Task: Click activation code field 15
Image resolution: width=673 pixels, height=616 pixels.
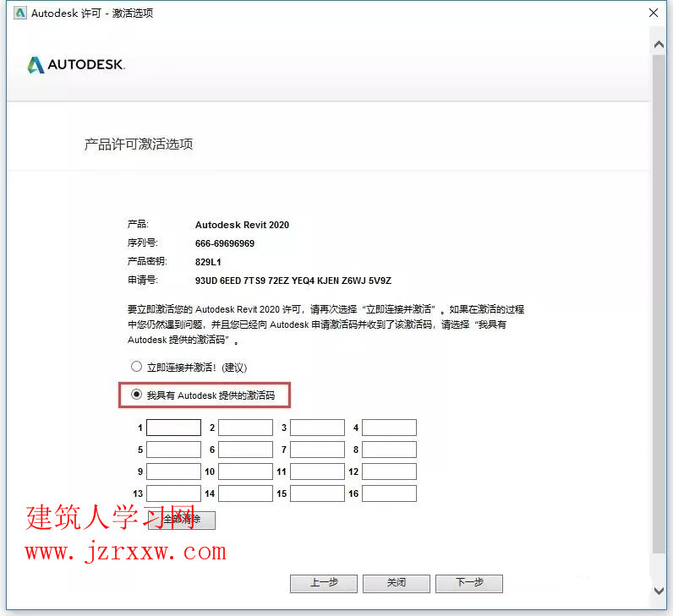Action: click(x=317, y=493)
